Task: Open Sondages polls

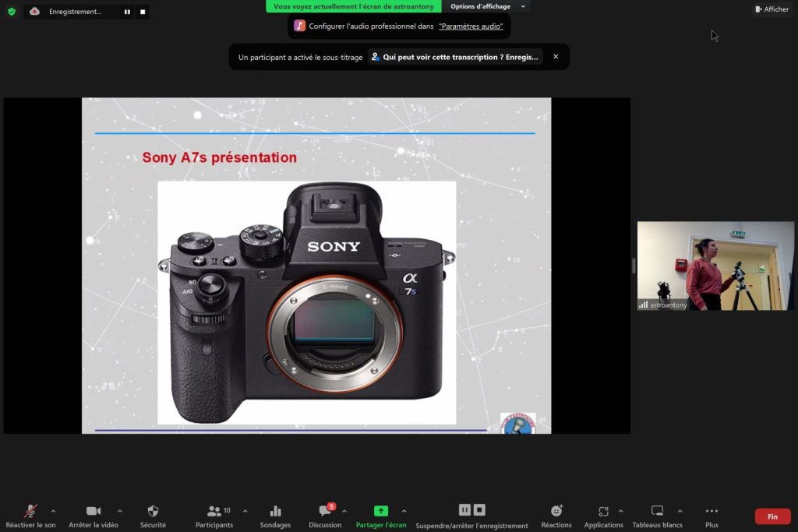Action: pos(275,516)
